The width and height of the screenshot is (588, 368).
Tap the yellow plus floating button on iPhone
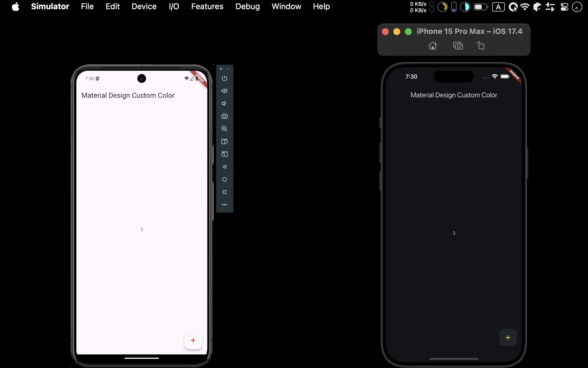click(x=508, y=338)
